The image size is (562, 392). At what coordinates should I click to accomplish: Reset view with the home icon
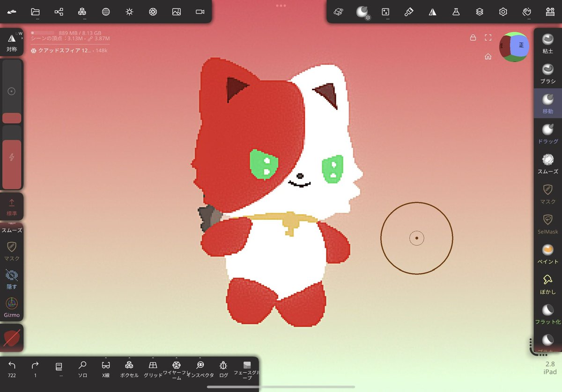pos(488,57)
